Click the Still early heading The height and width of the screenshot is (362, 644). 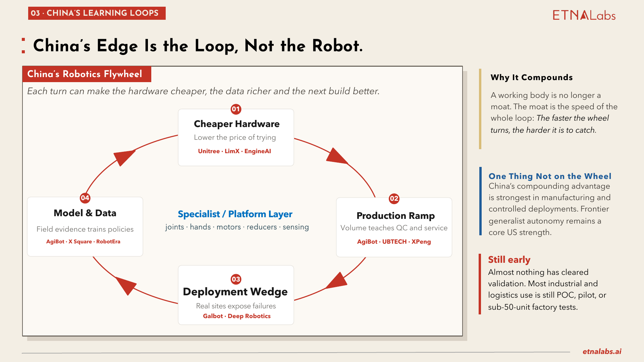point(509,260)
